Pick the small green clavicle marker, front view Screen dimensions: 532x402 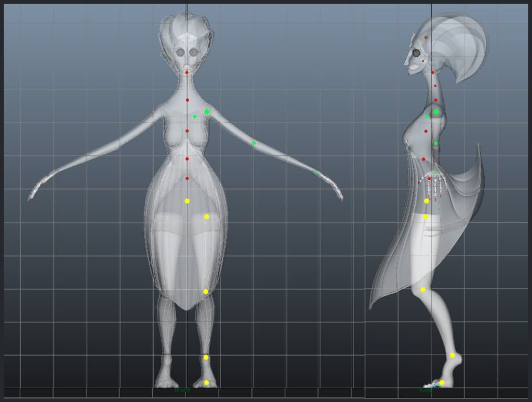click(x=195, y=117)
